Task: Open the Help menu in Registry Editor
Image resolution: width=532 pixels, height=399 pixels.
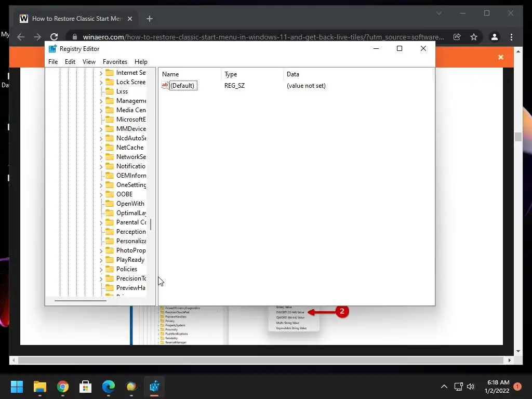Action: pos(141,62)
